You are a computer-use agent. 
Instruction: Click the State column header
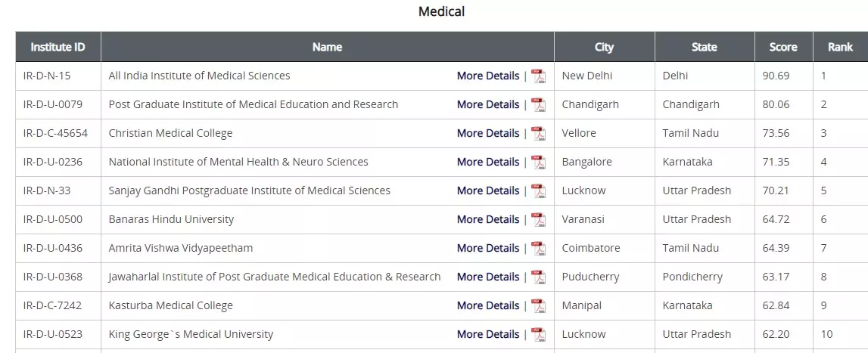click(704, 47)
